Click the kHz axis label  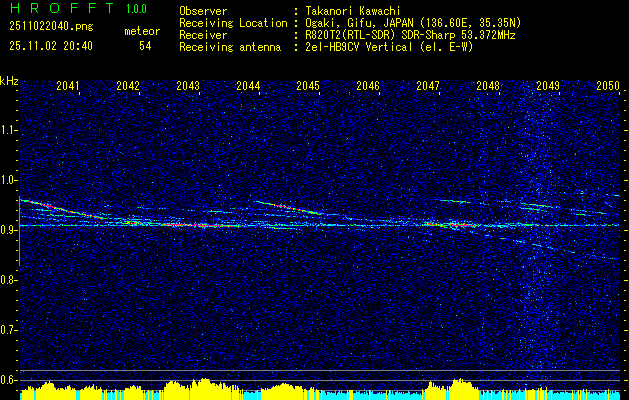(9, 81)
